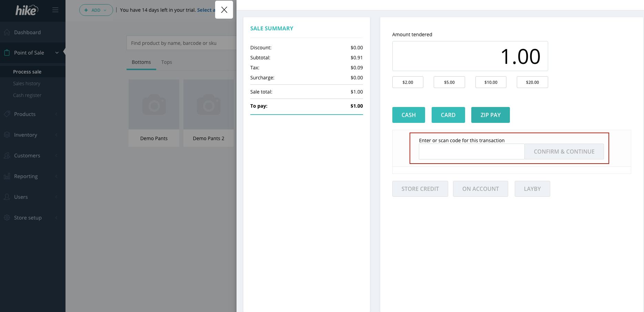Click the Select plan trial link
Viewport: 644px width, 312px height.
[x=206, y=10]
